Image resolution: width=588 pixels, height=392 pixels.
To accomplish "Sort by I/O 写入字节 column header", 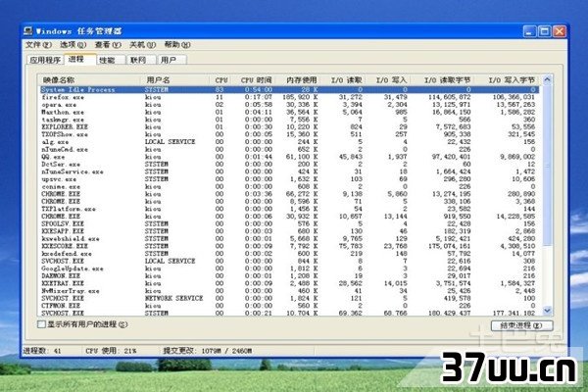I will pos(507,80).
